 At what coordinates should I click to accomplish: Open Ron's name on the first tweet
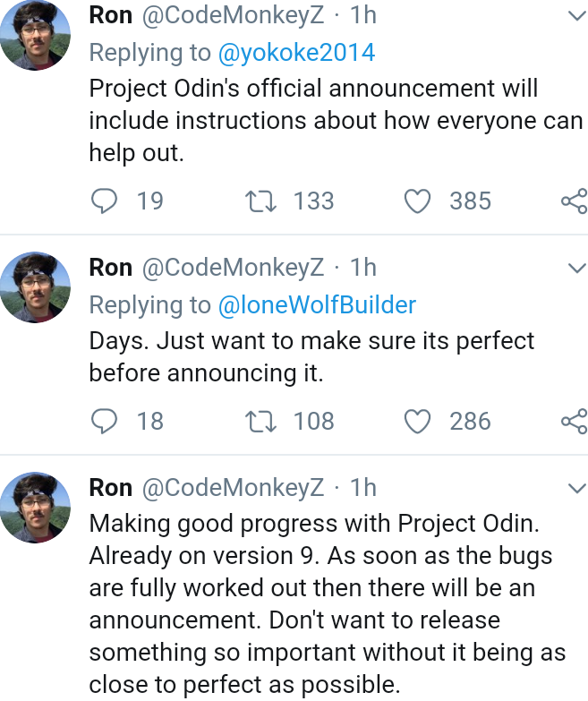[110, 15]
